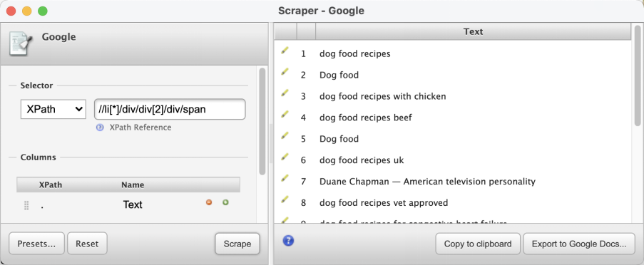Viewport: 644px width, 265px height.
Task: Open the Presets... menu button
Action: coord(36,244)
